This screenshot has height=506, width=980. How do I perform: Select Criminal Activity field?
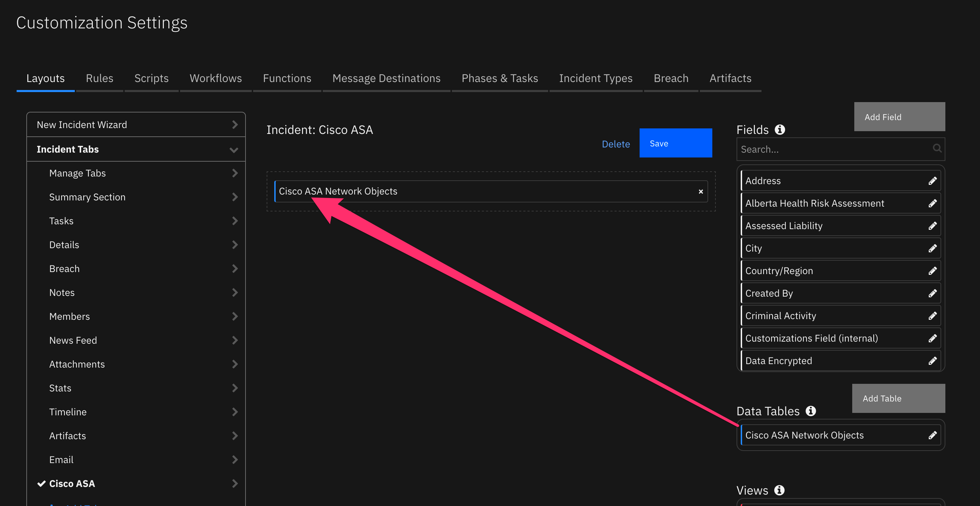pos(840,316)
